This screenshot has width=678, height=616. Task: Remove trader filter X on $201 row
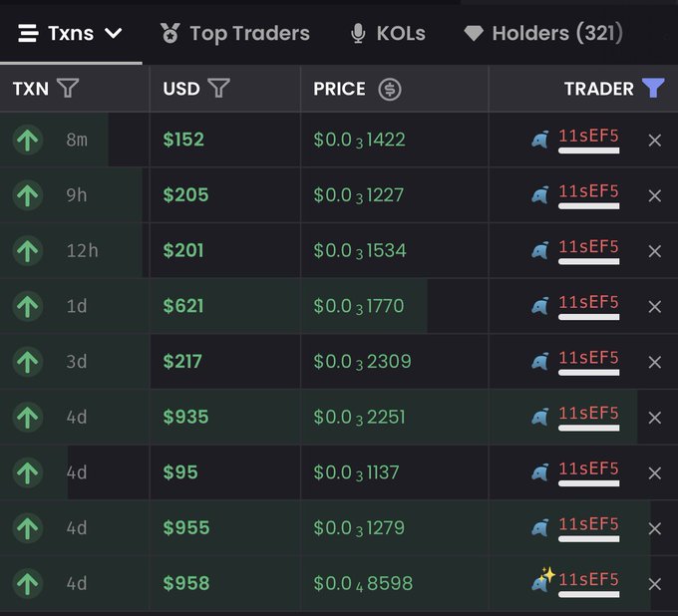pos(655,251)
